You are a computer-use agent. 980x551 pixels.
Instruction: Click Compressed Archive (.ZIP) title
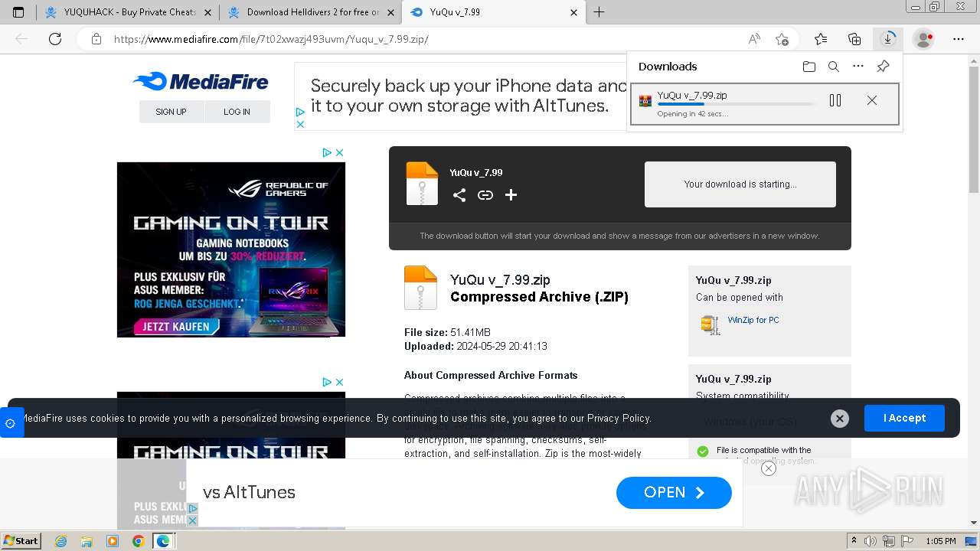[539, 297]
